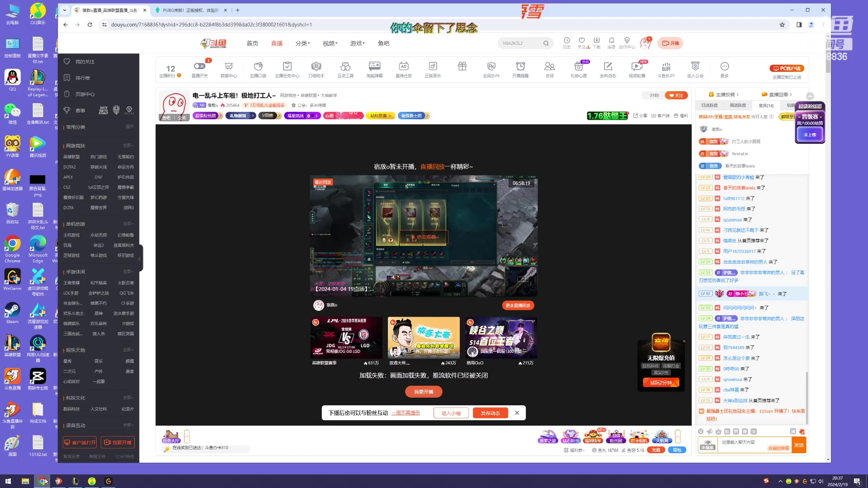This screenshot has height=488, width=868.
Task: Open 高能弹幕 danmaku icon
Action: click(x=374, y=66)
